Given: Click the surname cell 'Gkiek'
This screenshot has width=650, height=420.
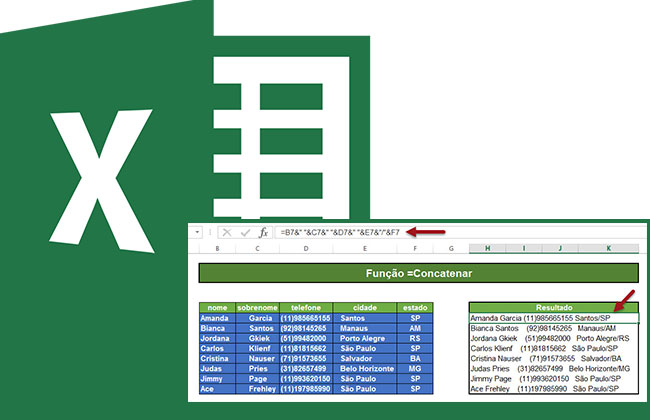Looking at the screenshot, I should (257, 338).
